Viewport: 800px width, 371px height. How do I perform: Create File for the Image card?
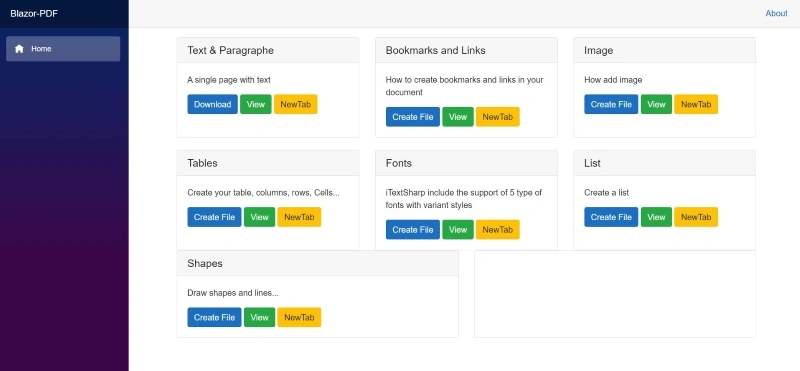point(611,104)
